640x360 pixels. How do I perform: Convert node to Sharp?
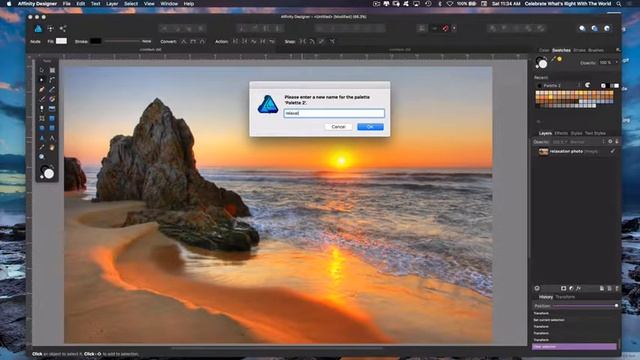tap(184, 42)
